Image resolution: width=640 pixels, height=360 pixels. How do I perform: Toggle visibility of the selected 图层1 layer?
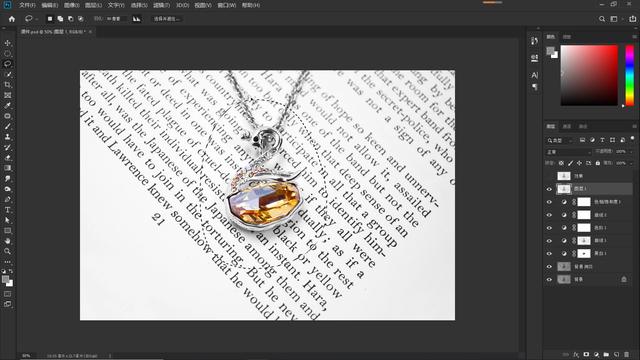click(549, 189)
